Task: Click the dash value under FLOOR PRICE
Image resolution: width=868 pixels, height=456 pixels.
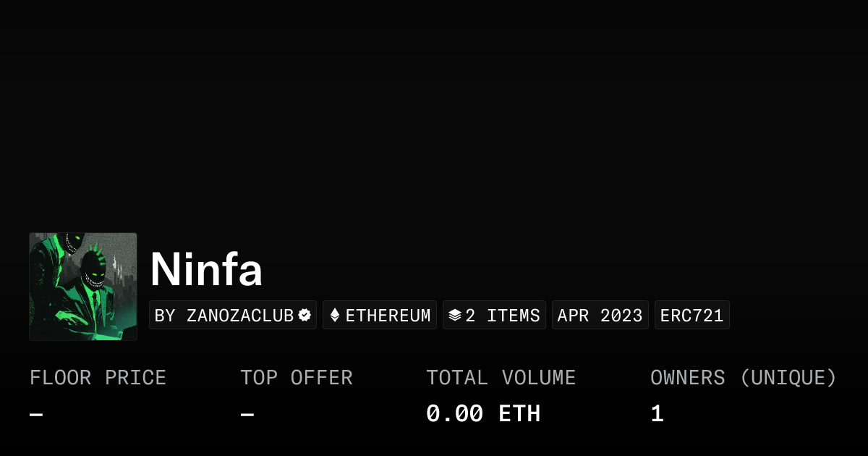Action: coord(36,414)
